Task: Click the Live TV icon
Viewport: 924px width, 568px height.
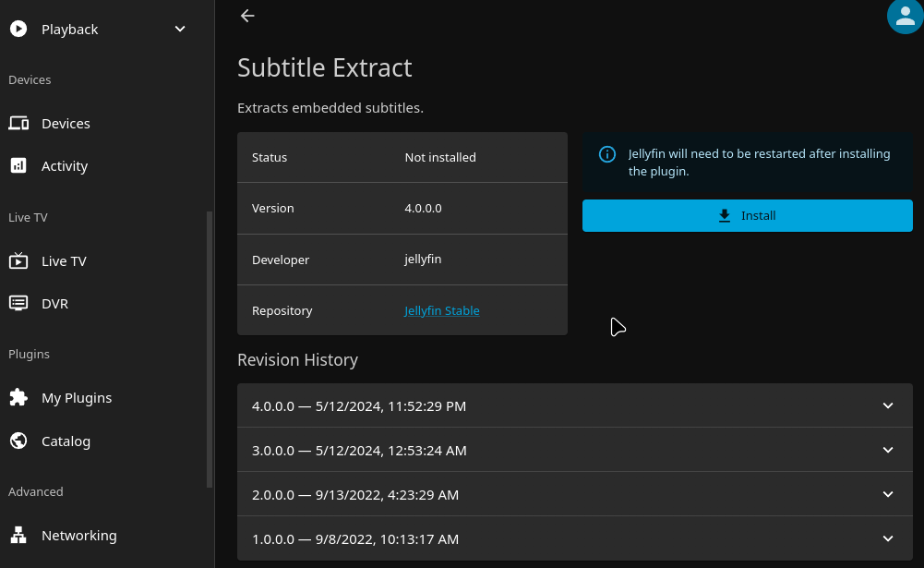Action: (18, 260)
